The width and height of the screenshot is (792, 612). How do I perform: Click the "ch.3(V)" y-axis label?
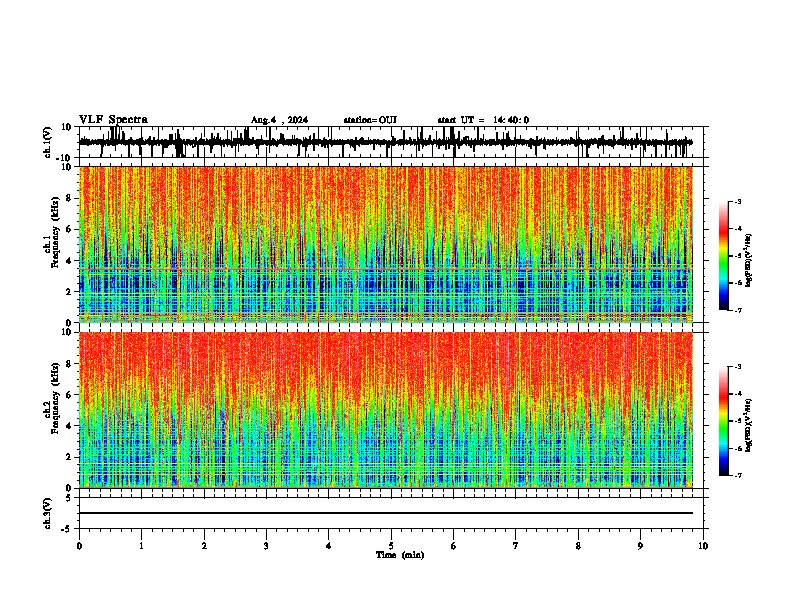click(48, 514)
